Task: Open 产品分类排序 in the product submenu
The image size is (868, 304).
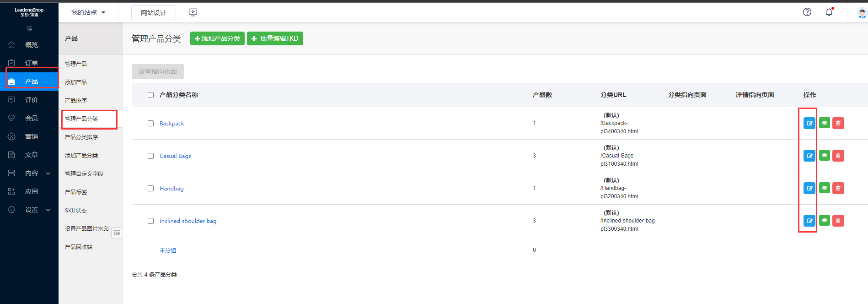Action: pyautogui.click(x=81, y=137)
